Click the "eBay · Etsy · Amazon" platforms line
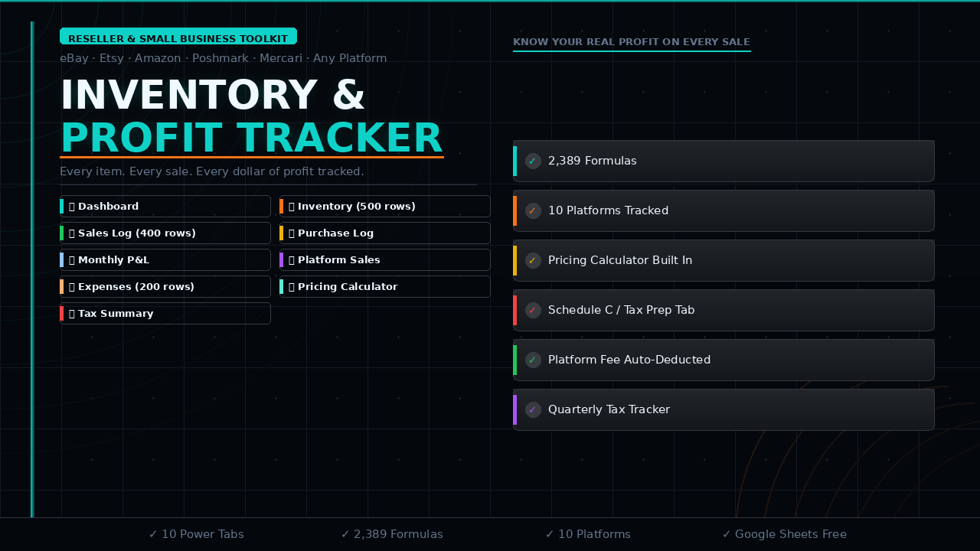Screen dimensions: 980x551 click(x=224, y=58)
